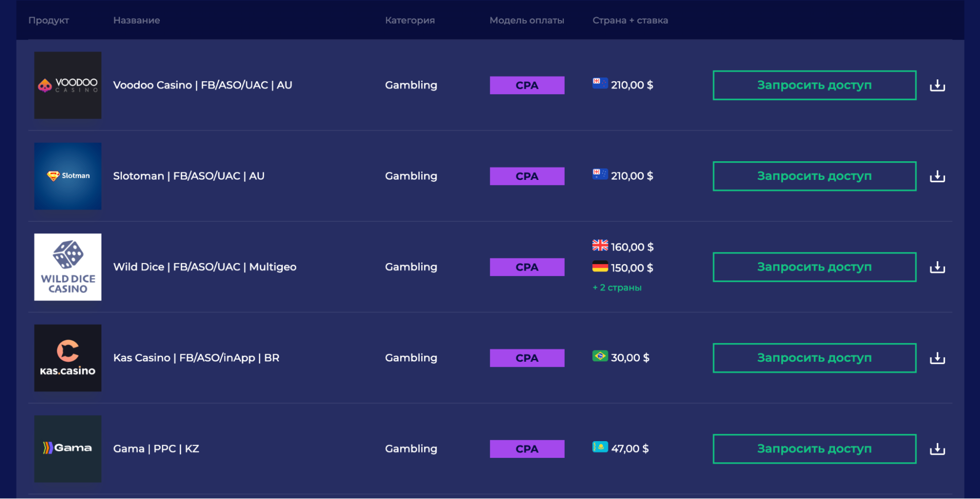The width and height of the screenshot is (980, 499).
Task: Request access to Slotoman offer
Action: click(x=814, y=176)
